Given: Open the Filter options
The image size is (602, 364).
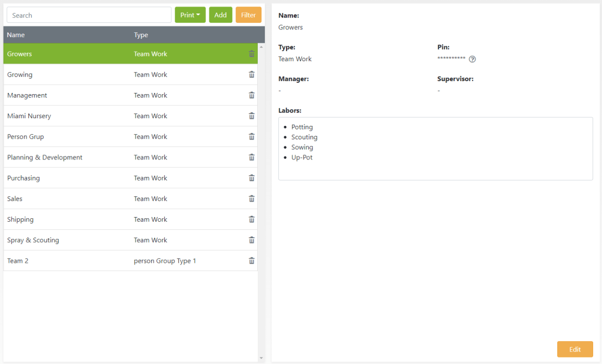Looking at the screenshot, I should point(248,15).
